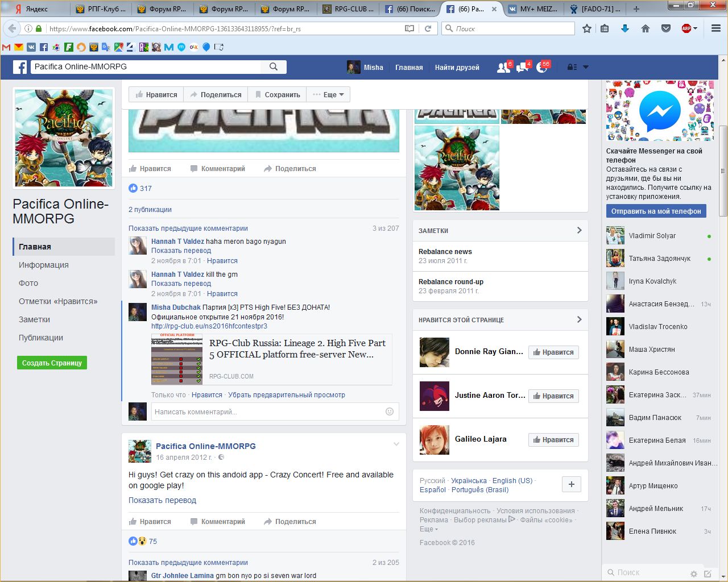Image resolution: width=728 pixels, height=582 pixels.
Task: Click the site identity info icon
Action: (x=28, y=28)
